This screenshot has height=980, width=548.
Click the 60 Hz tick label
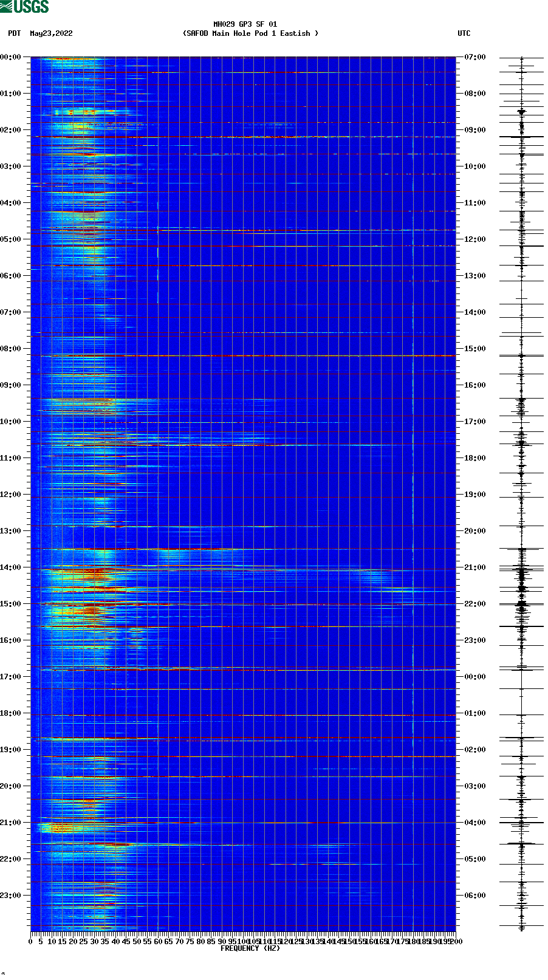point(158,942)
